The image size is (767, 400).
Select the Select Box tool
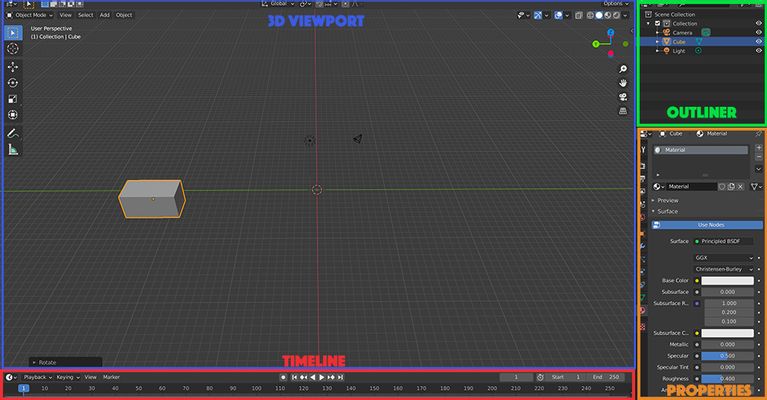pos(13,33)
